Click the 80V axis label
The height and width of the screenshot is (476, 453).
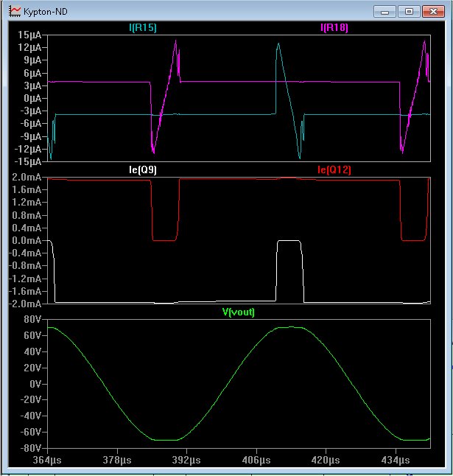click(x=32, y=319)
